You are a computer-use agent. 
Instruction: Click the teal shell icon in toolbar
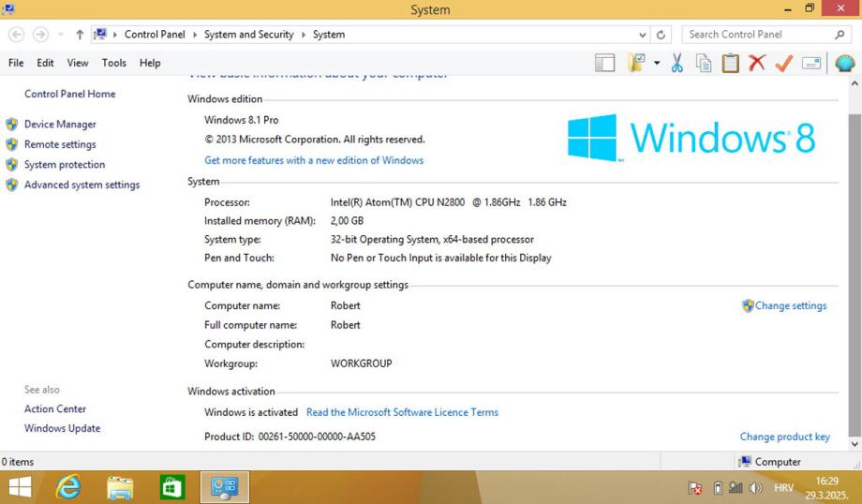pos(844,63)
